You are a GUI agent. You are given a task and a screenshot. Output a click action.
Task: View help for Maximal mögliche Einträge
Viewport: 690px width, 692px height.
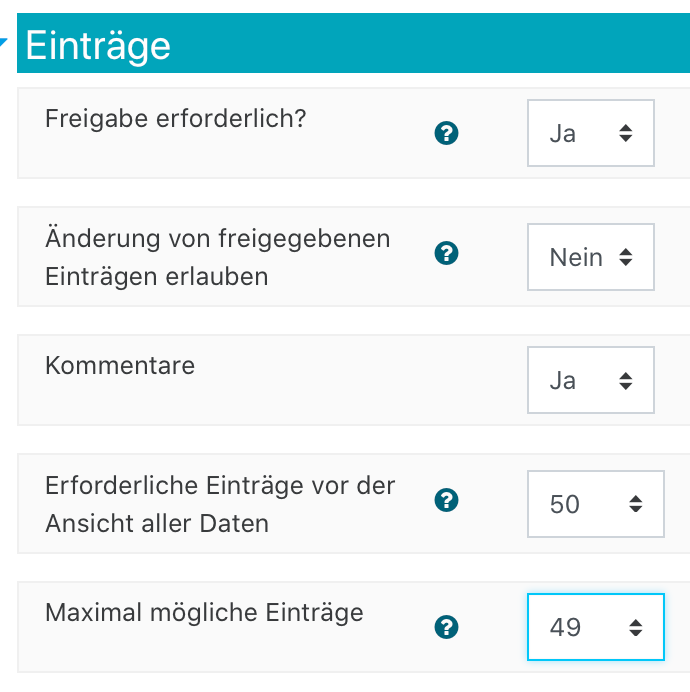point(446,627)
